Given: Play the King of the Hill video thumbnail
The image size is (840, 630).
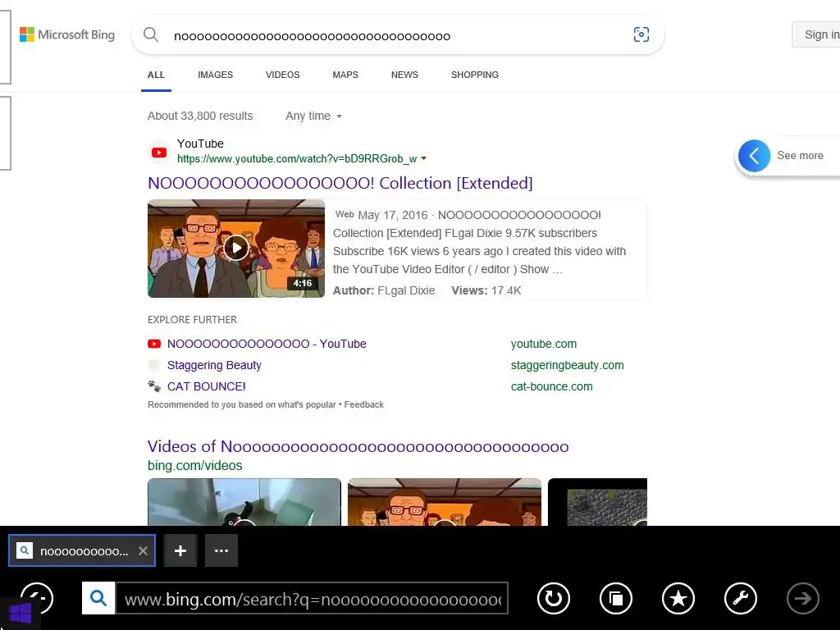Looking at the screenshot, I should point(236,248).
